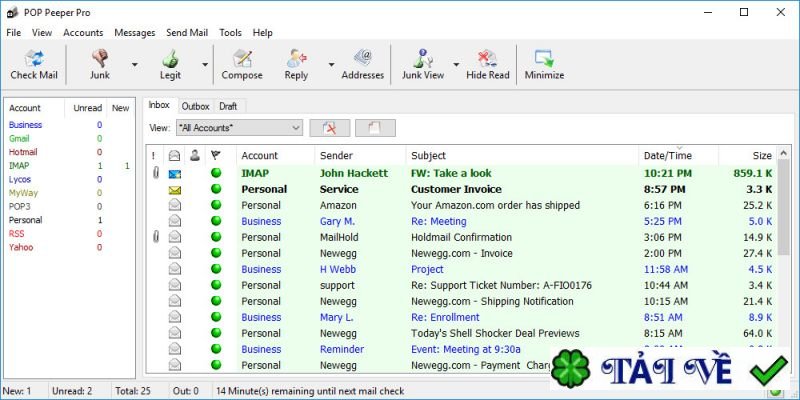Open the Tools menu
800x400 pixels.
(x=231, y=33)
